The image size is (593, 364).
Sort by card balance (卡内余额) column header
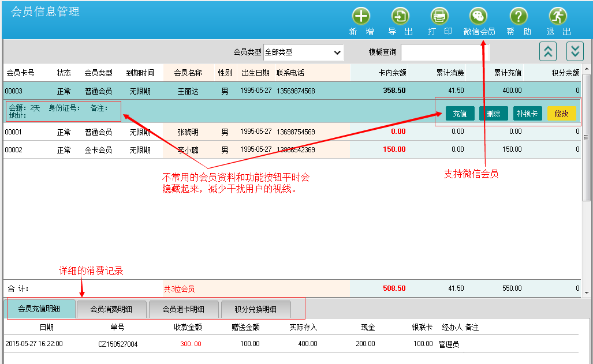392,73
